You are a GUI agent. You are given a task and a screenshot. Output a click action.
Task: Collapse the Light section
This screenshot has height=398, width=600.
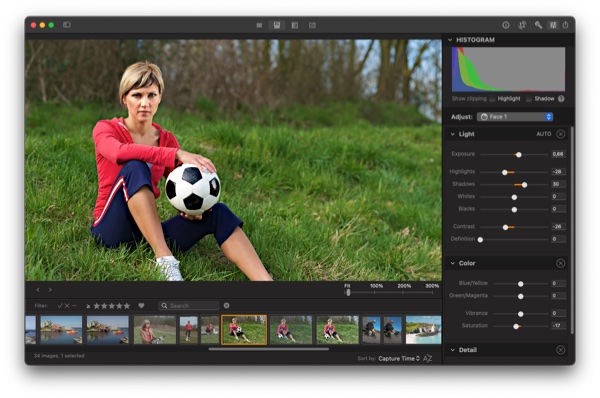(x=453, y=134)
